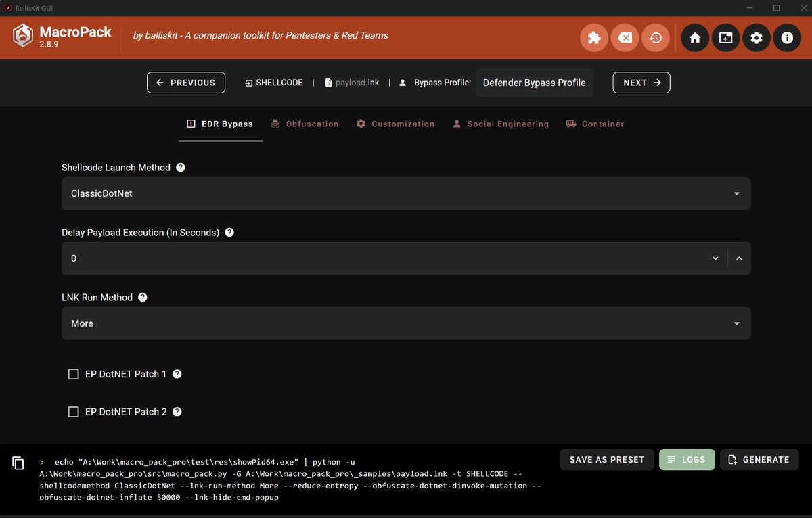Viewport: 812px width, 518px height.
Task: Open settings gear icon
Action: coord(757,38)
